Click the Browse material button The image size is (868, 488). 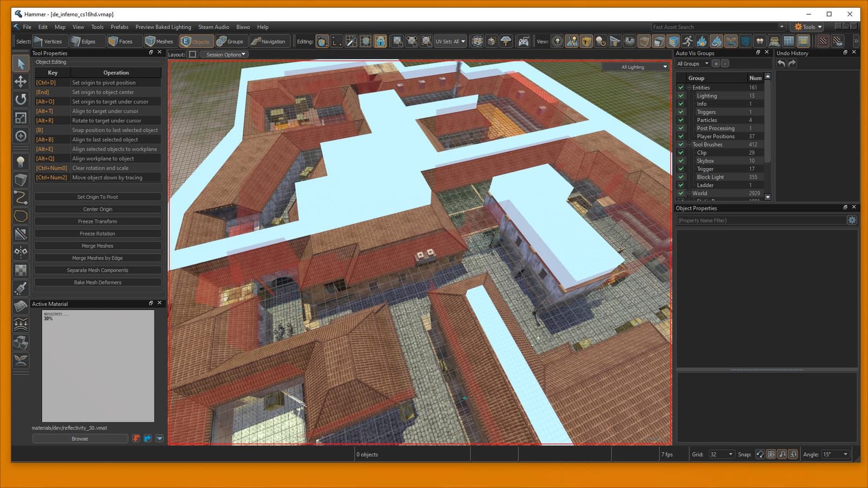(x=80, y=439)
